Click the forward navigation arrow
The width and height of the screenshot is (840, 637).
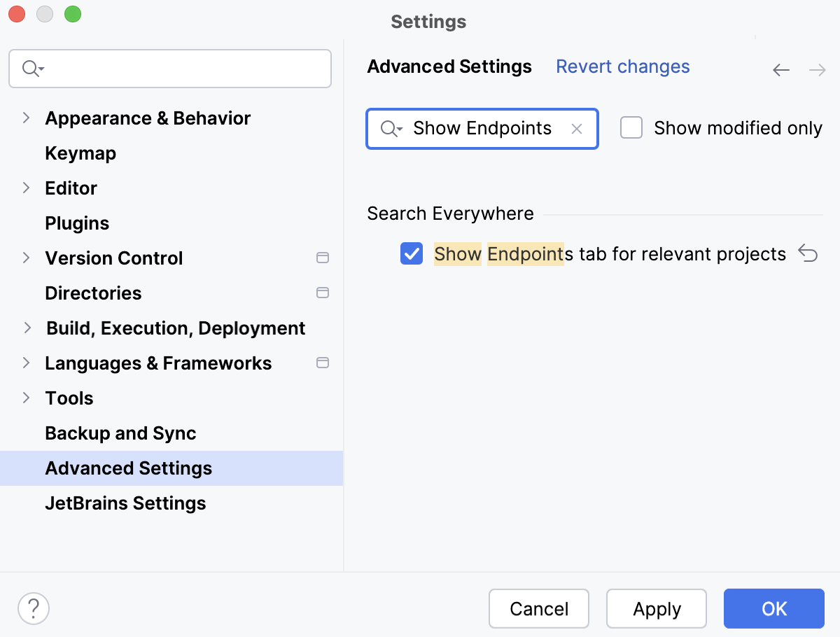pyautogui.click(x=816, y=69)
